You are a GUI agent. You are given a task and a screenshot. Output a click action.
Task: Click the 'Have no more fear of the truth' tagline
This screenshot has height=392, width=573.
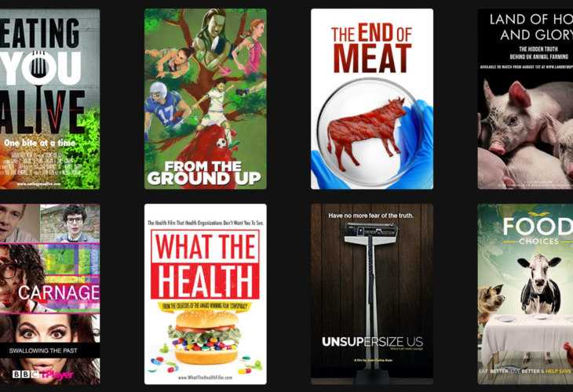371,216
